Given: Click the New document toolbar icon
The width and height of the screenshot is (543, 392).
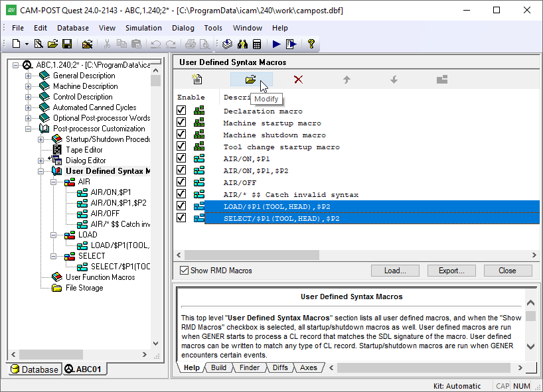Looking at the screenshot, I should (x=16, y=44).
